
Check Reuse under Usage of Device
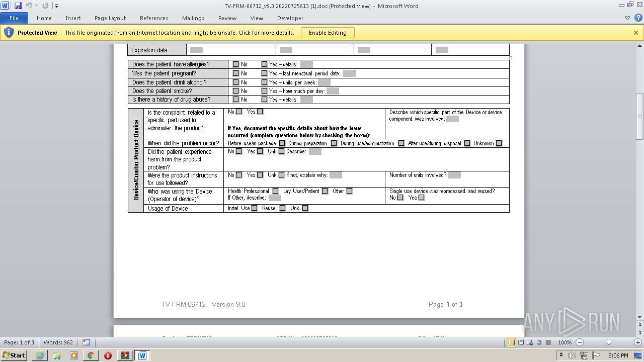point(282,208)
